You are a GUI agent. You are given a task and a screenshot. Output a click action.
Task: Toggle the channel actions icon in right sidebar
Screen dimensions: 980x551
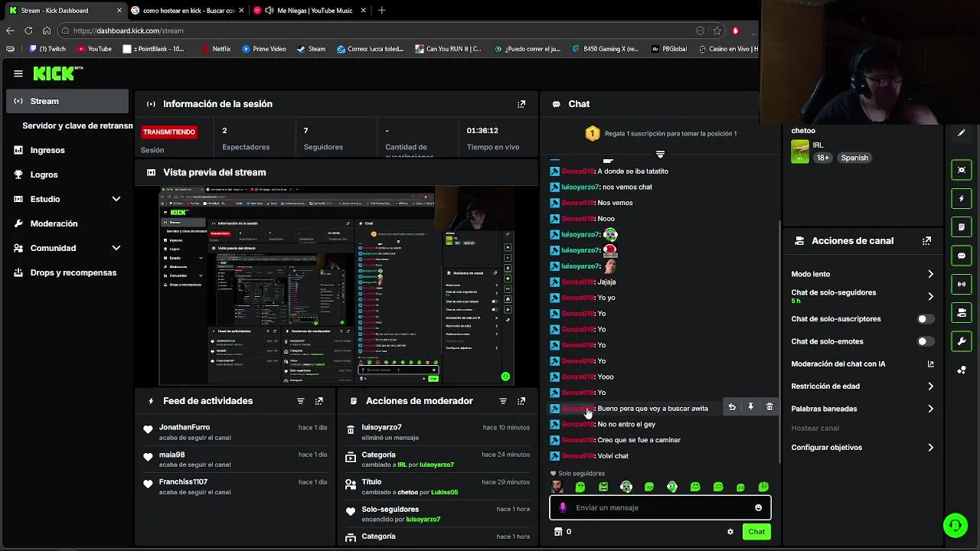pyautogui.click(x=962, y=312)
